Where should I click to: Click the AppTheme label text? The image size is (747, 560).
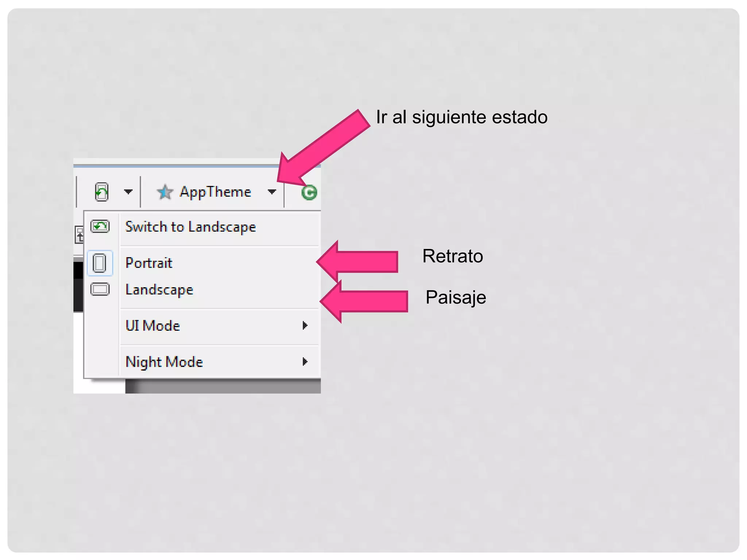(x=215, y=192)
